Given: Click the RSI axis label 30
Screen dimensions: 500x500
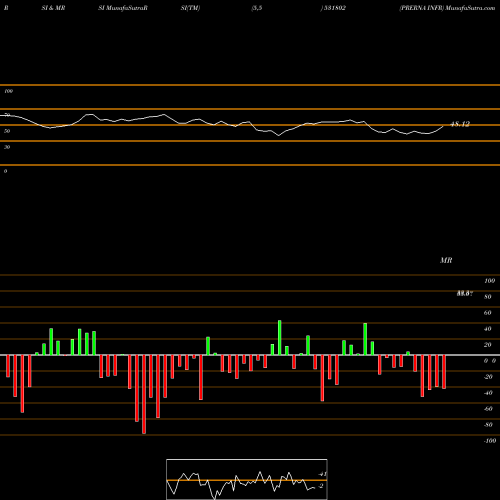Looking at the screenshot, I should pyautogui.click(x=7, y=147).
